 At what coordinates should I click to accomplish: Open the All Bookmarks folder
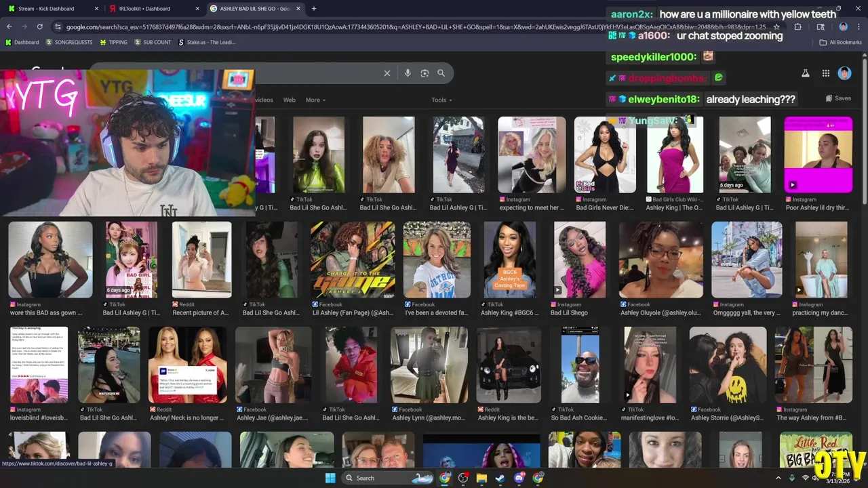[x=841, y=42]
